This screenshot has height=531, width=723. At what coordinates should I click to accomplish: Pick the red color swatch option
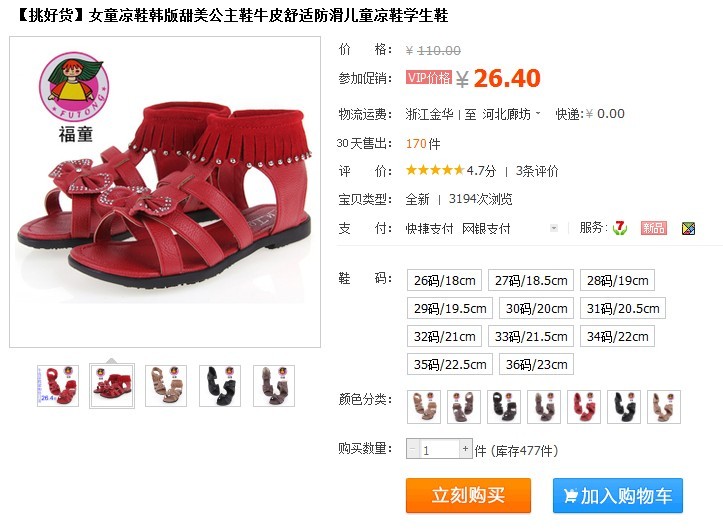click(x=584, y=407)
